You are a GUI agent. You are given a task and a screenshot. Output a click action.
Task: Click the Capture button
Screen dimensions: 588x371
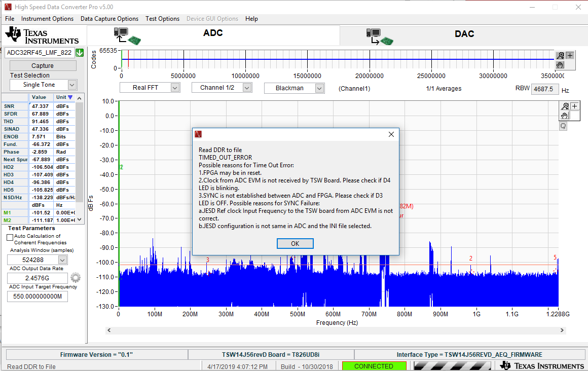(x=43, y=66)
